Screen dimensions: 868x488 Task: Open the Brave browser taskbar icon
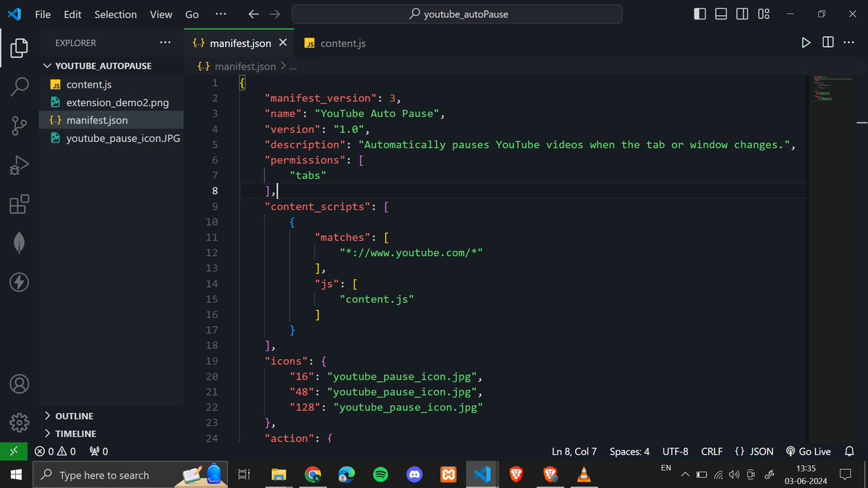516,475
